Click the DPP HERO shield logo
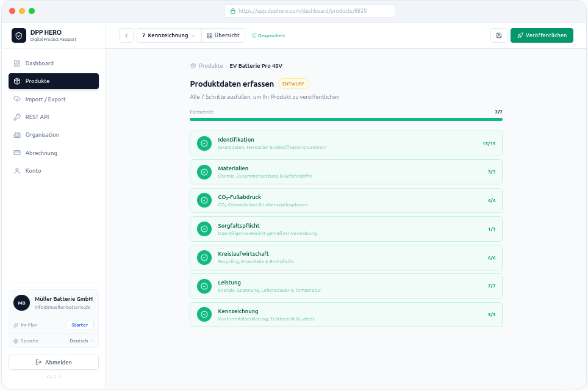 coord(19,35)
